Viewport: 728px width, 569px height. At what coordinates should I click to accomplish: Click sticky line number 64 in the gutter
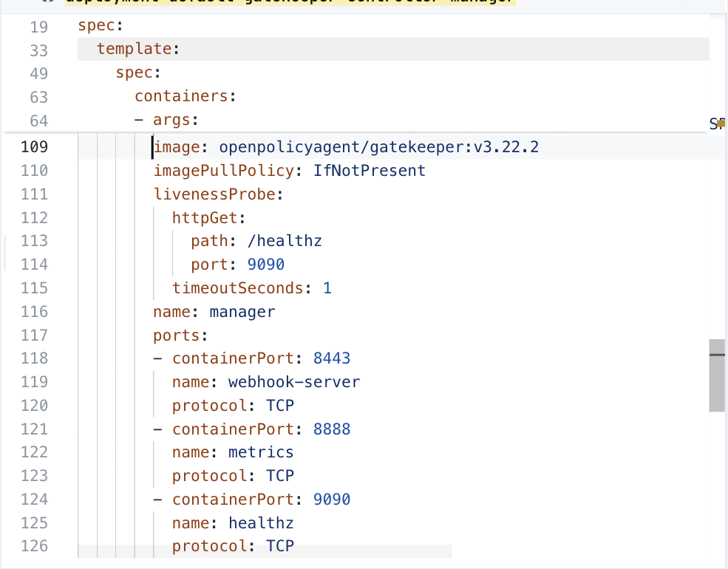[39, 120]
